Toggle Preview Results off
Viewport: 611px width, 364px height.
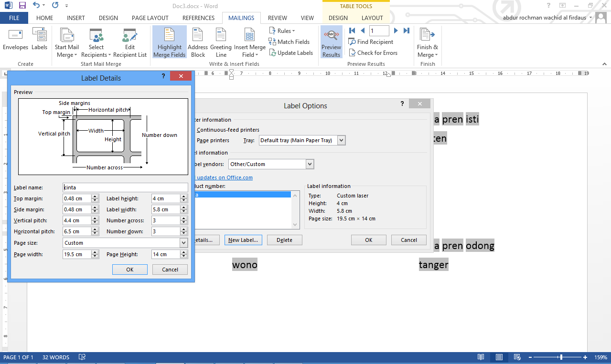(x=331, y=42)
